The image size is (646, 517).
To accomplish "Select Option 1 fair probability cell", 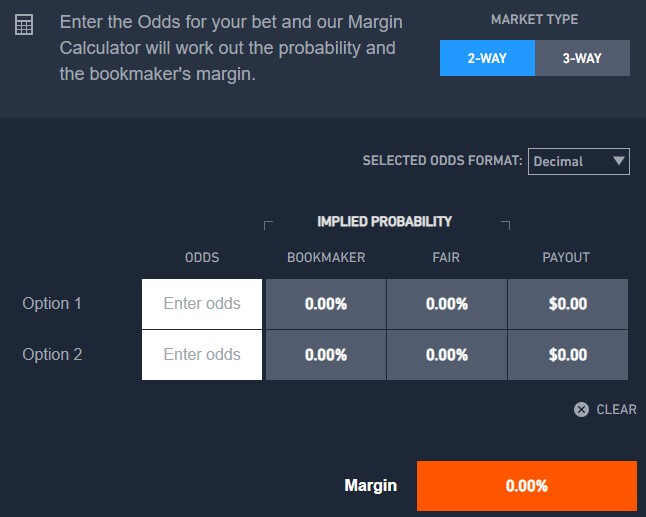I will (446, 303).
